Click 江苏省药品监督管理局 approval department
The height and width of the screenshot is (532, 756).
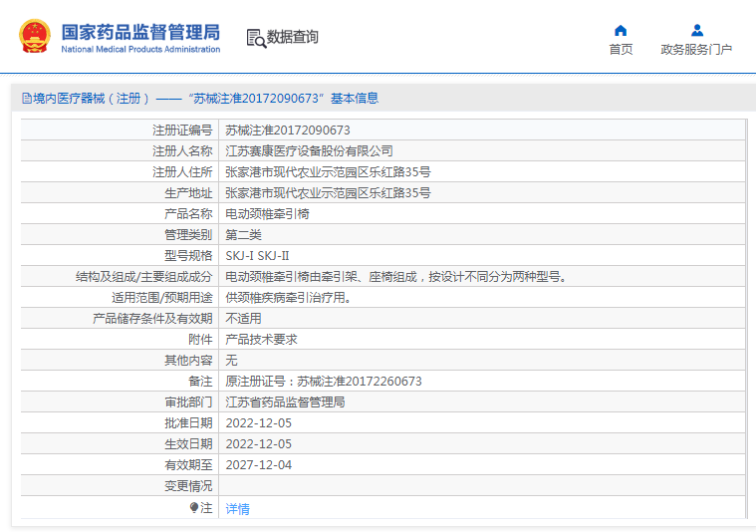(285, 402)
